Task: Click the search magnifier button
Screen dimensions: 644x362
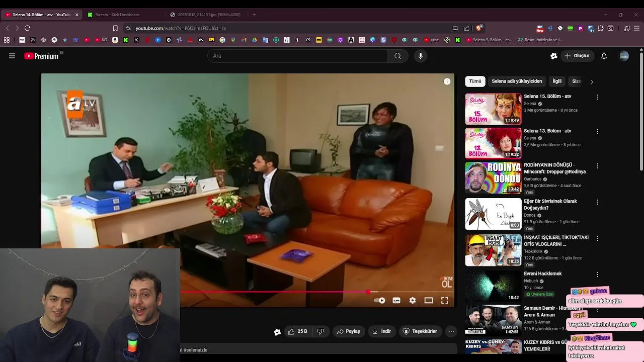Action: [x=397, y=56]
